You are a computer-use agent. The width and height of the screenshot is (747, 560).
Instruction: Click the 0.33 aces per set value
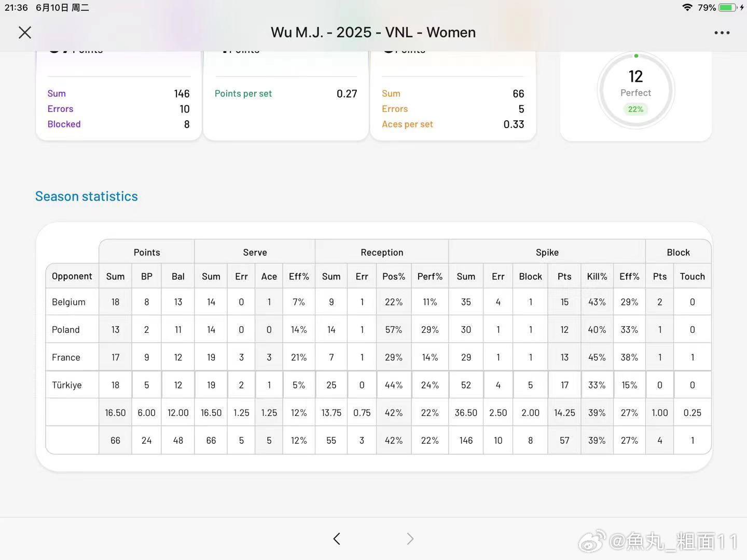(x=514, y=124)
